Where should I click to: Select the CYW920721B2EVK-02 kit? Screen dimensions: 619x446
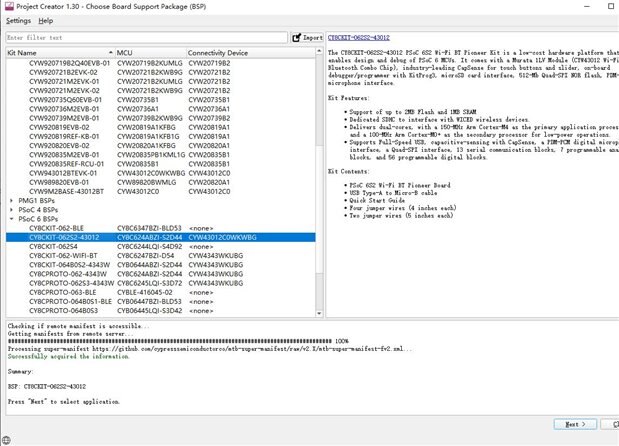(x=63, y=72)
